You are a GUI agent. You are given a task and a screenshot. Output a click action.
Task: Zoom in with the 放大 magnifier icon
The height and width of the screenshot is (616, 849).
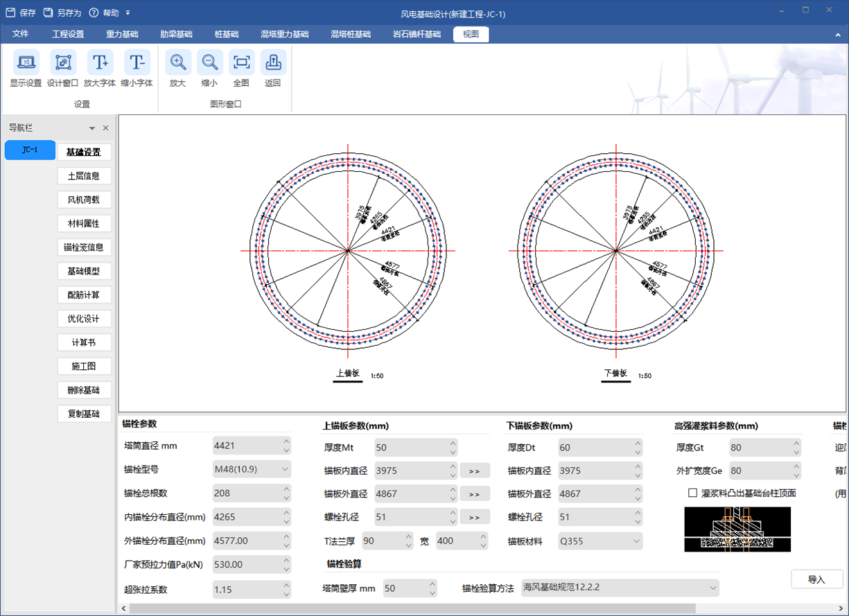pos(178,63)
